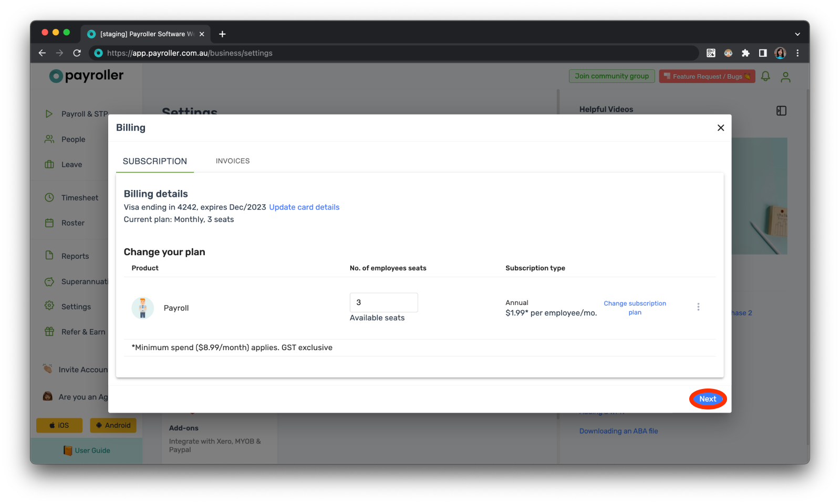Go back with browser back arrow

[x=42, y=53]
